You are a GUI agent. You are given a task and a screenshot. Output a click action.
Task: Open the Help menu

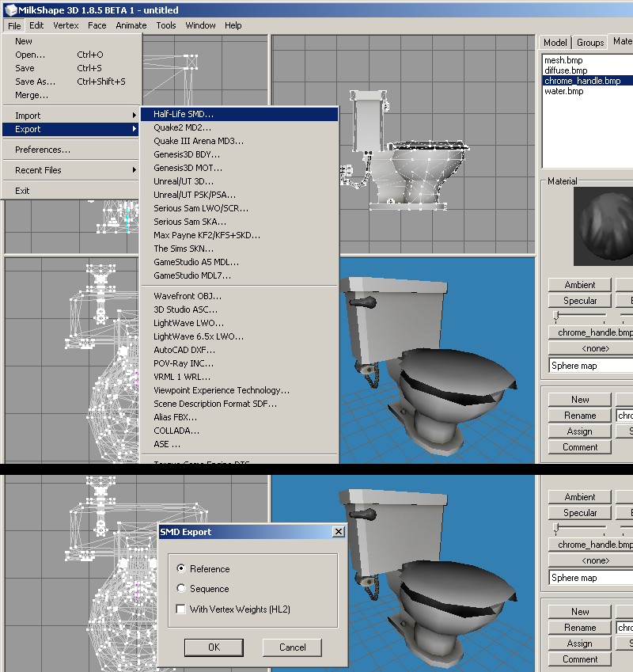pyautogui.click(x=233, y=25)
